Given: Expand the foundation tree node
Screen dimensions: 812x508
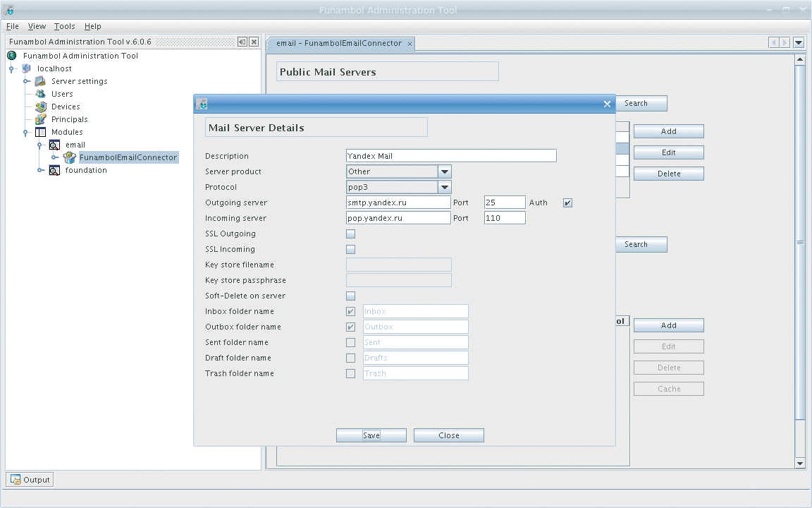Looking at the screenshot, I should (40, 170).
